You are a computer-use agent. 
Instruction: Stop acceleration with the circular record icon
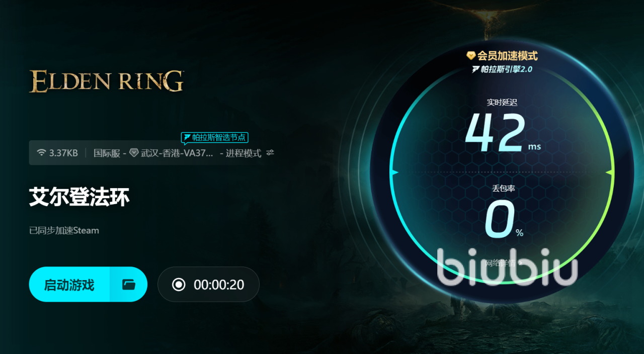coord(179,285)
